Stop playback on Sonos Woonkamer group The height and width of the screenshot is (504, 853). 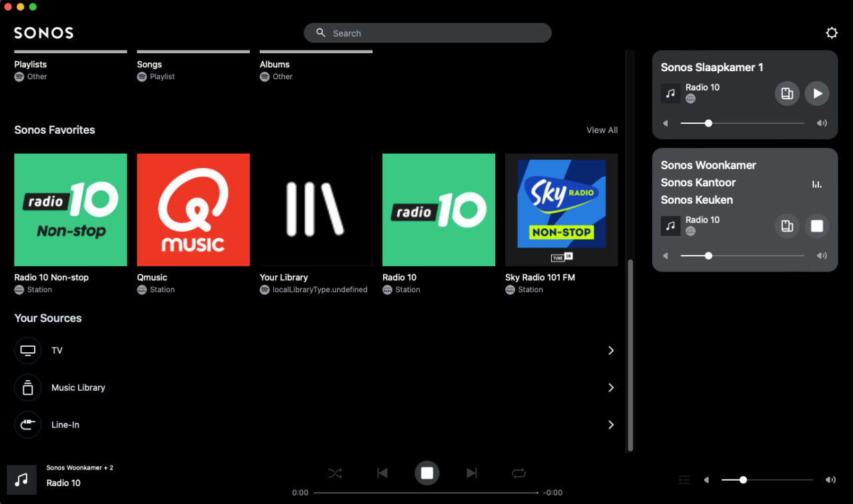point(816,226)
